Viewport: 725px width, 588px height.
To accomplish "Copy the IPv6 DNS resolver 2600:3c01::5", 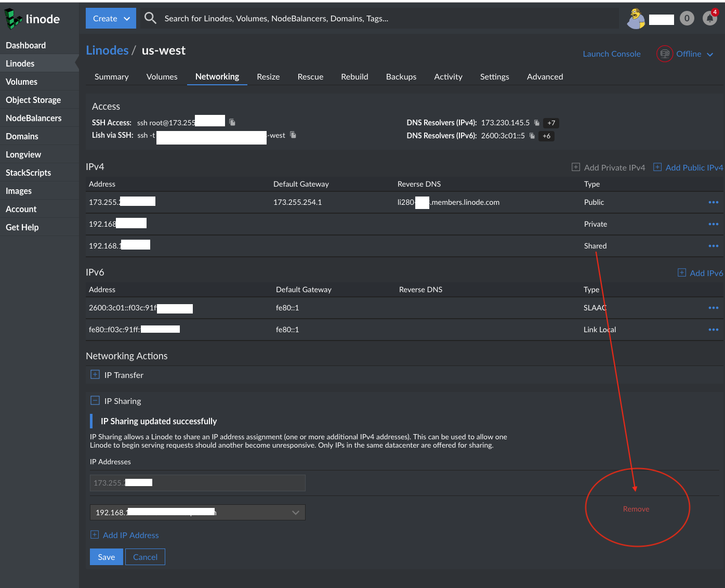I will [x=532, y=136].
